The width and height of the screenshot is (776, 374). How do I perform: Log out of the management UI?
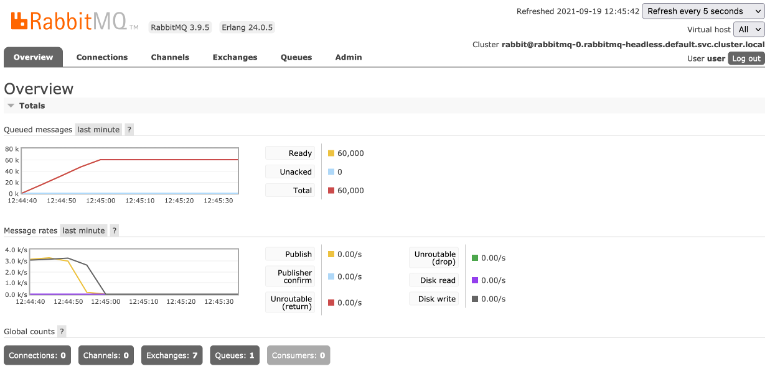point(746,58)
